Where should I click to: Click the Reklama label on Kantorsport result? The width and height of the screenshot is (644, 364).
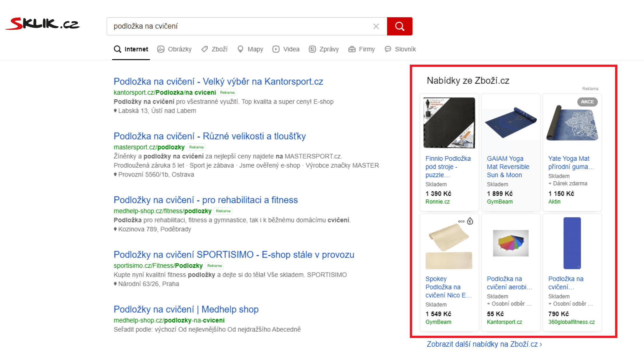point(227,93)
